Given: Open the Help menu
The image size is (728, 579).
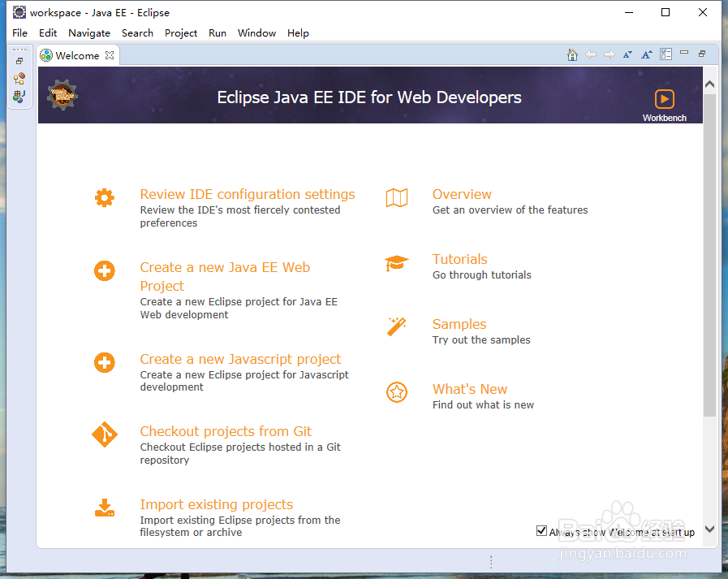Looking at the screenshot, I should [x=298, y=33].
